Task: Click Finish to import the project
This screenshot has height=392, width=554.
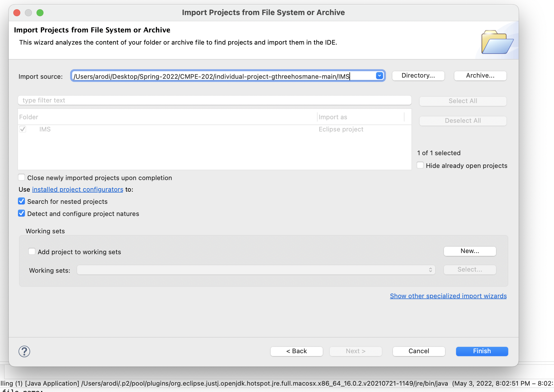Action: click(x=482, y=351)
